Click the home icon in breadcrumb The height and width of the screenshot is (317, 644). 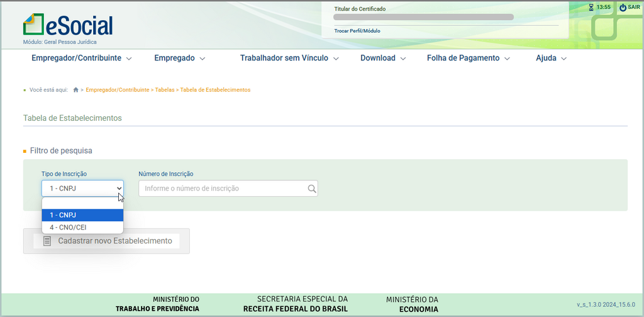pos(76,90)
